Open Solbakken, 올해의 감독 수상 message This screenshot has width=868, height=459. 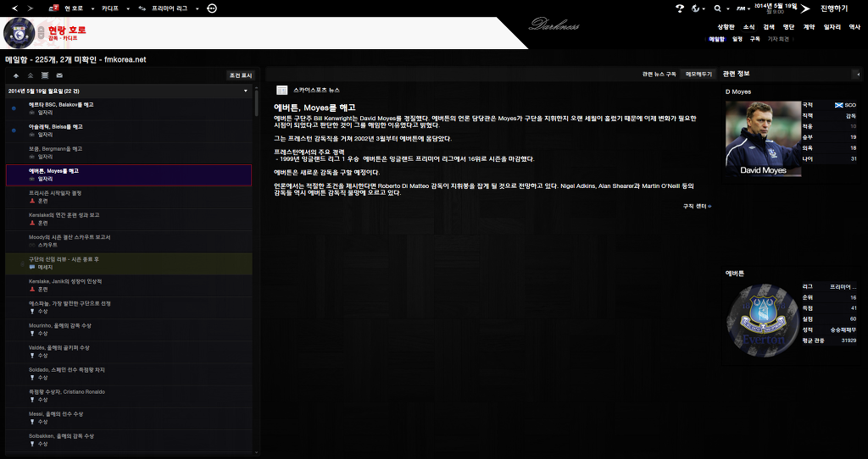129,440
